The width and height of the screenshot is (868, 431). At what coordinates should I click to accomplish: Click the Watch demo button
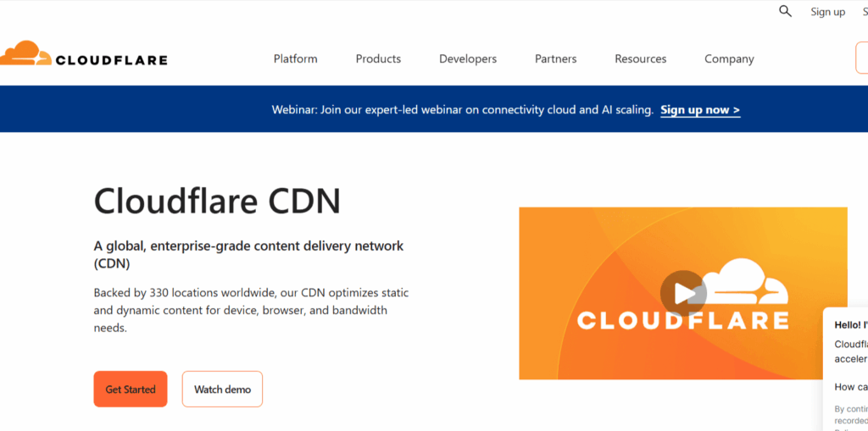[x=223, y=389]
